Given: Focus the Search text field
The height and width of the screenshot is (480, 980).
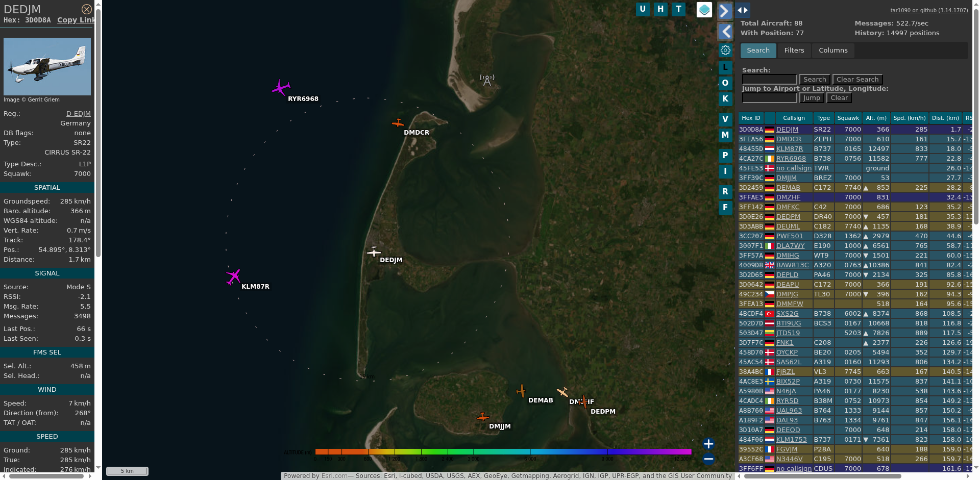Looking at the screenshot, I should click(769, 80).
